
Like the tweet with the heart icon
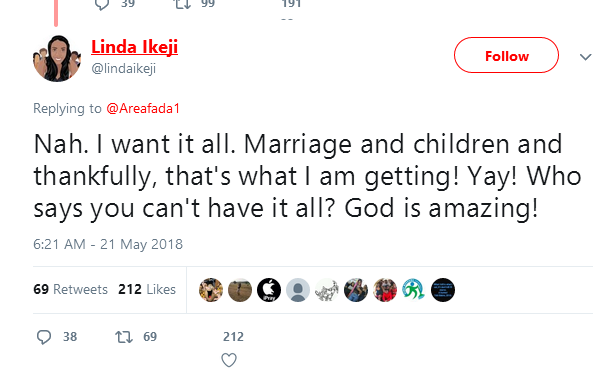(x=229, y=360)
